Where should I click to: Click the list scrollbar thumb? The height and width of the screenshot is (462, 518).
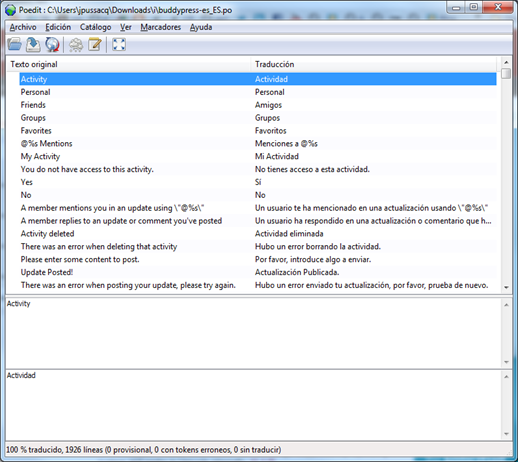point(506,73)
